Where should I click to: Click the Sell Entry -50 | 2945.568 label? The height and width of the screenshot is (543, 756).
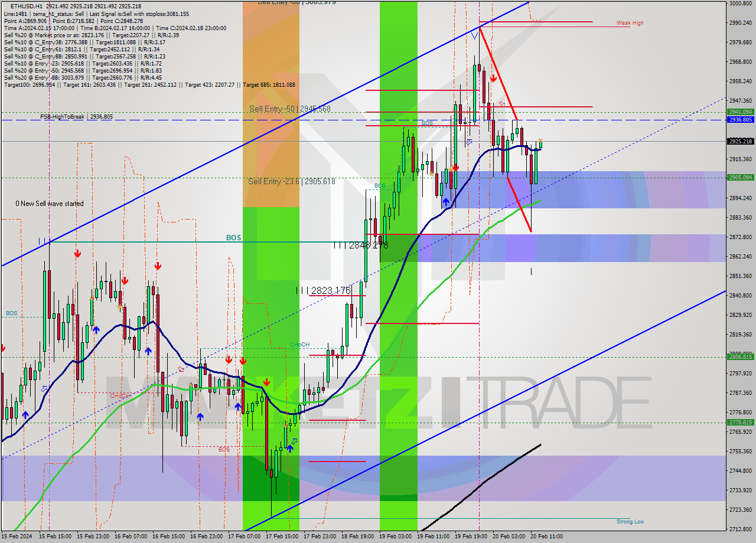(x=289, y=109)
